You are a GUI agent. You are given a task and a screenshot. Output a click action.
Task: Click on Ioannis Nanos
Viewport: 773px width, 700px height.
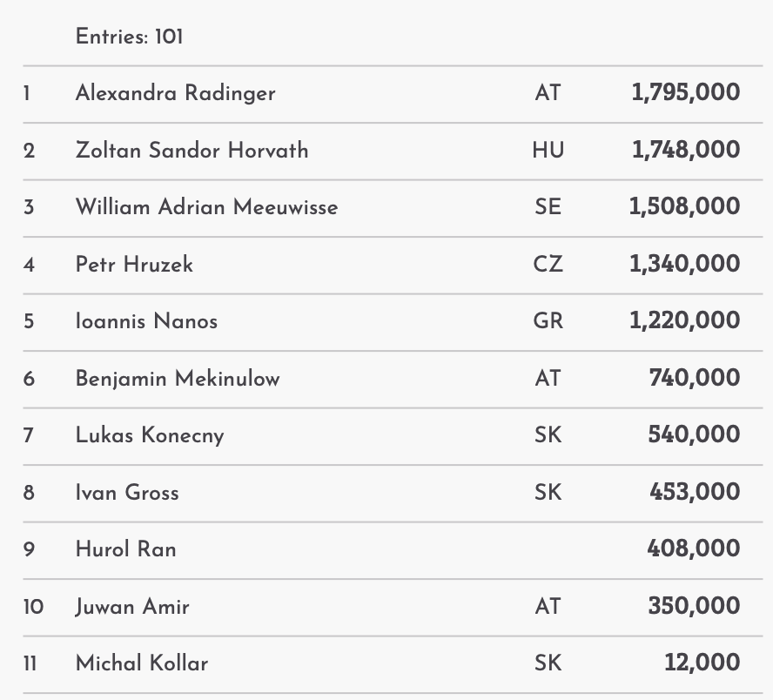146,321
